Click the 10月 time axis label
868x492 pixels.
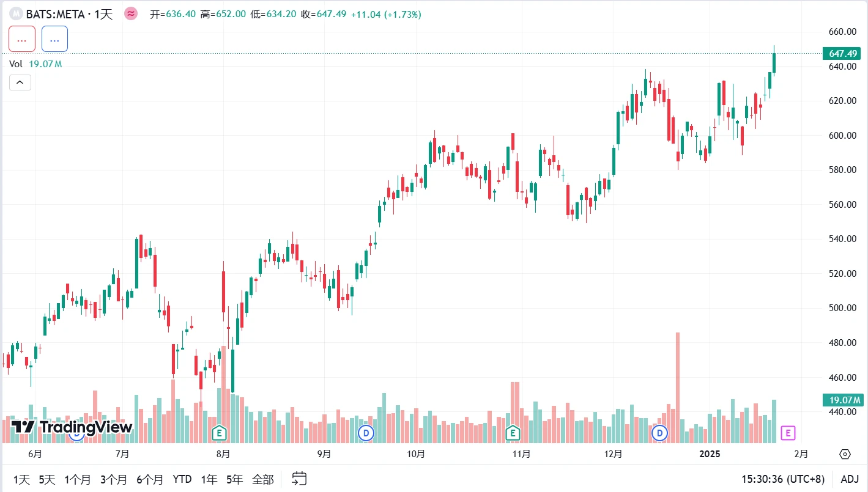coord(416,454)
